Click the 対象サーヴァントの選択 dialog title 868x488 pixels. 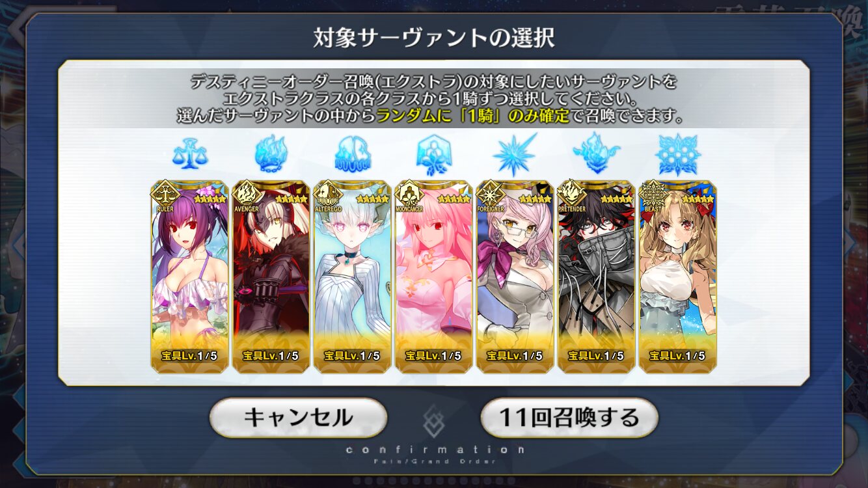point(433,38)
